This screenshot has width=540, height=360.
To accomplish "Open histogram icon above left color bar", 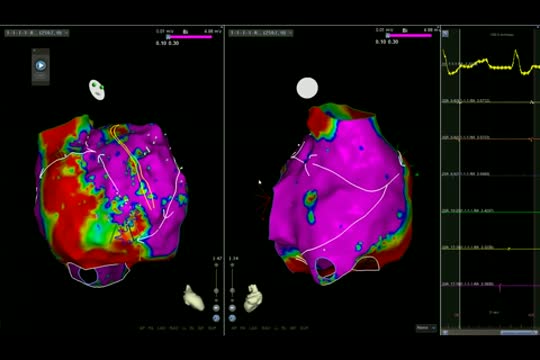I will click(x=185, y=32).
